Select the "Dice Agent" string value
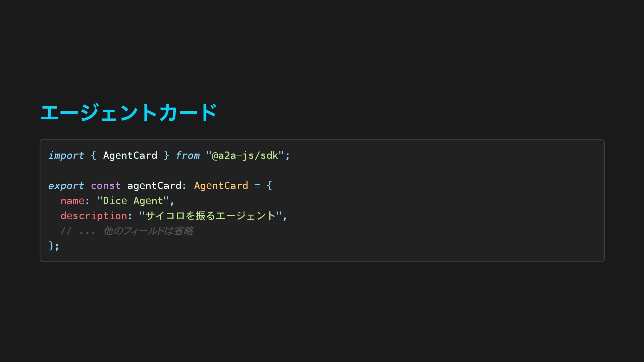 point(133,201)
